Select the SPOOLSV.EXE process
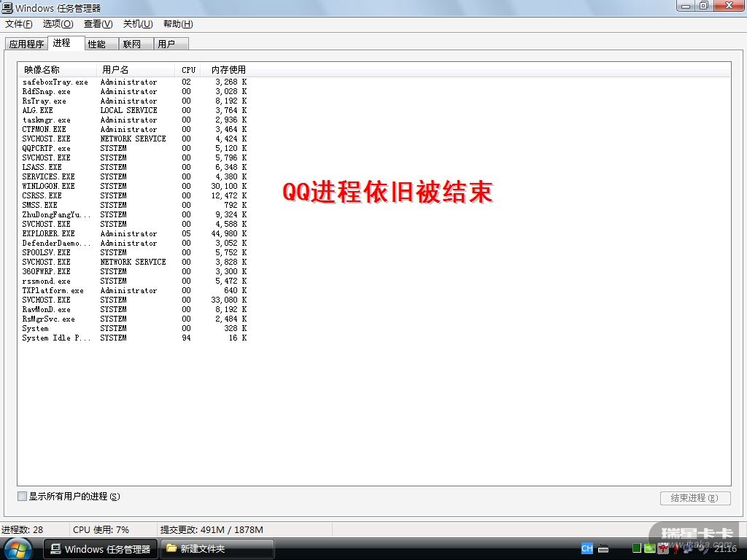Viewport: 747px width, 560px height. point(134,252)
